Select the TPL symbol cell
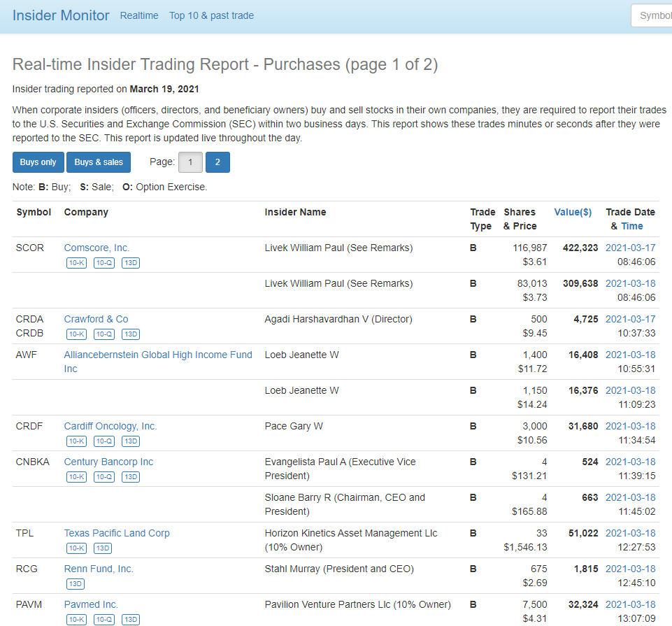672x626 pixels. tap(24, 533)
